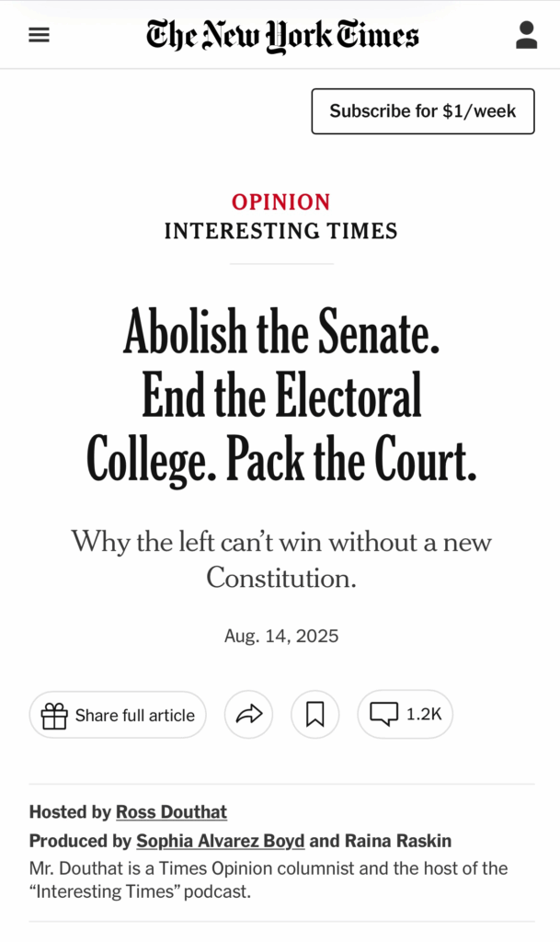Click the gift icon to share article
This screenshot has width=560, height=942.
pos(54,716)
